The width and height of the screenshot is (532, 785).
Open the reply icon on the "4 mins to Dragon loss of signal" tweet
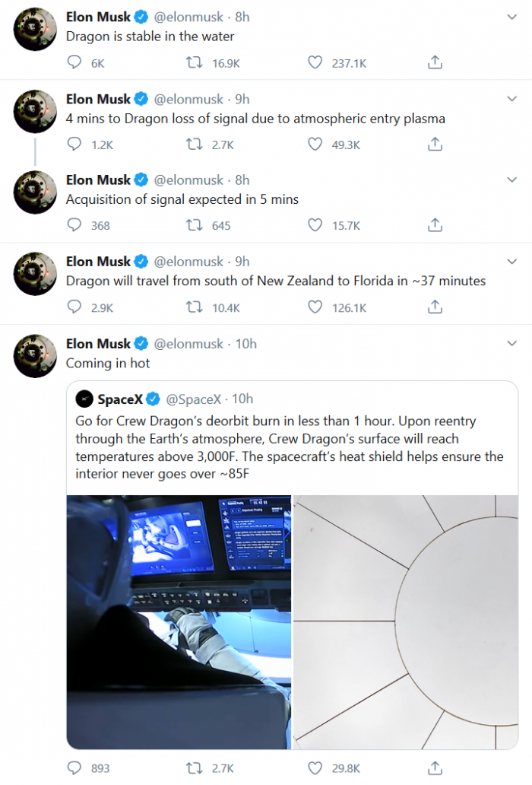74,145
